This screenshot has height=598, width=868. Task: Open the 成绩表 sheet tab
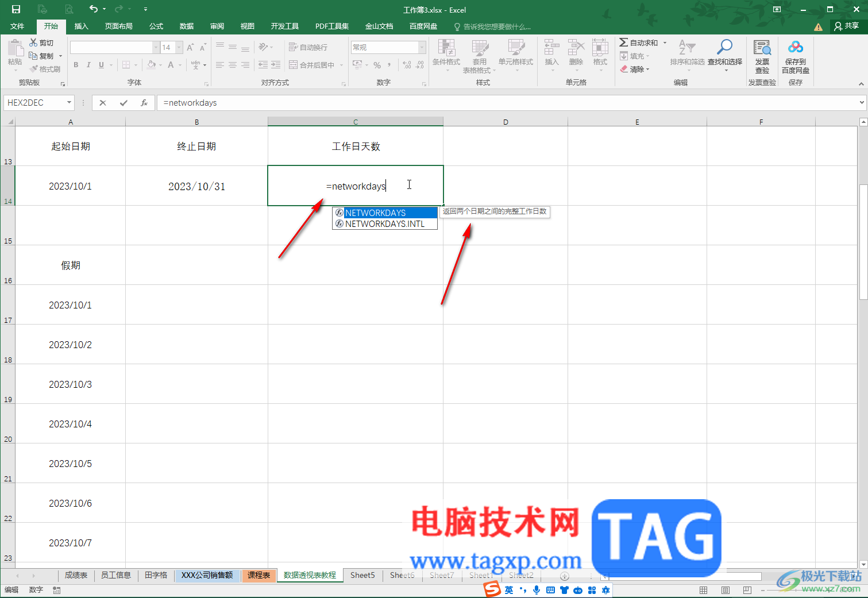76,575
